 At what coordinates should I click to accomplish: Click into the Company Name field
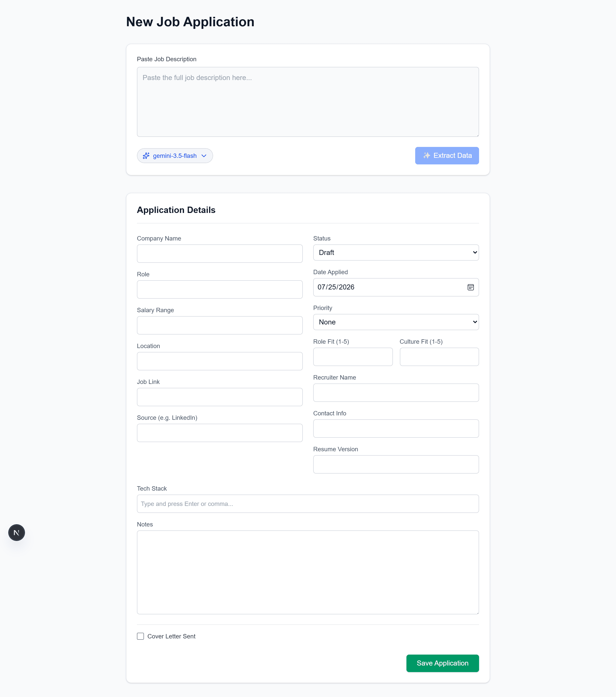(219, 254)
